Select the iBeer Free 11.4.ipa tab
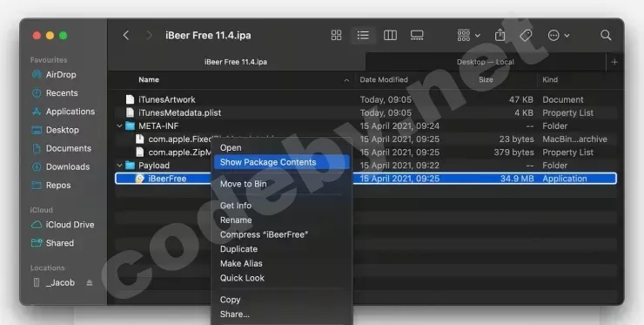644x325 pixels. click(236, 62)
